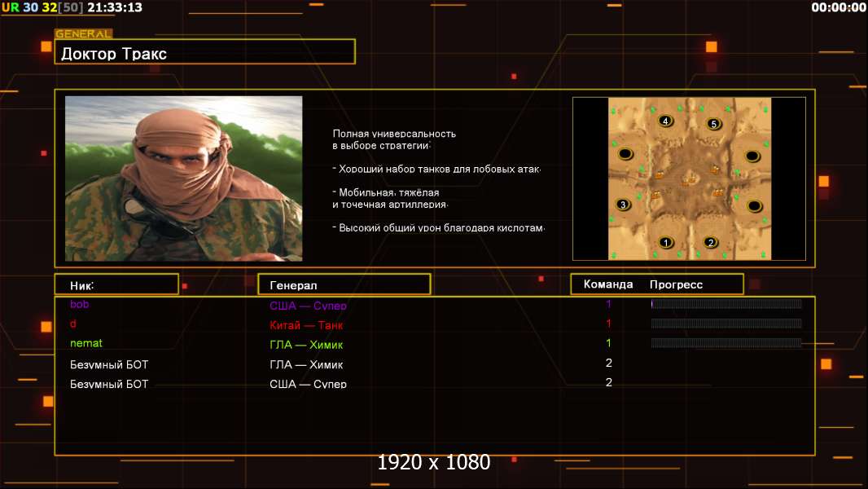The height and width of the screenshot is (489, 868).
Task: Click the 'Прогресс' column header
Action: pyautogui.click(x=676, y=284)
